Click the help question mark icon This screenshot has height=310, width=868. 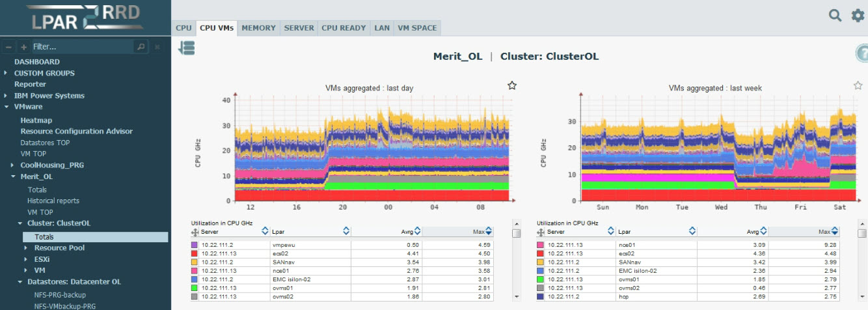click(862, 54)
